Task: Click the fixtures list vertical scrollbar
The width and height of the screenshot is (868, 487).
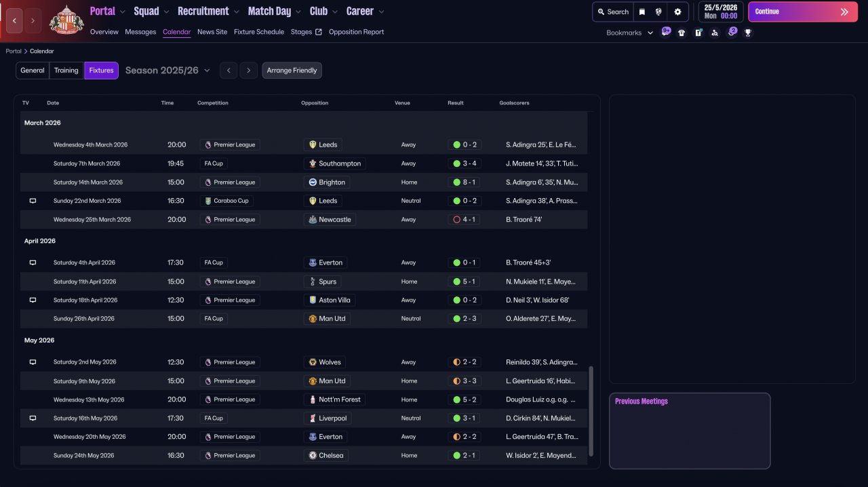Action: [591, 410]
